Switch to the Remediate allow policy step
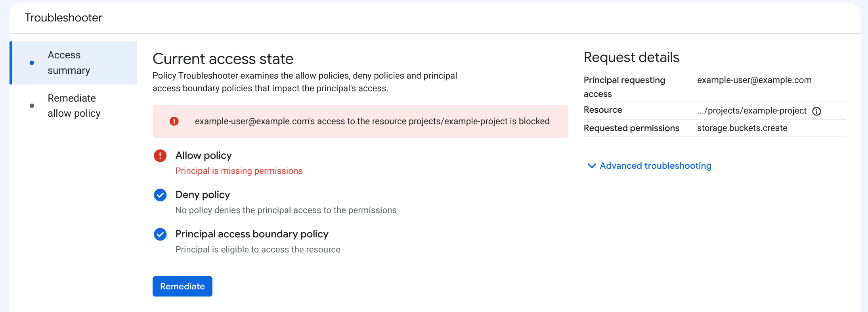Viewport: 868px width, 312px height. (x=74, y=106)
